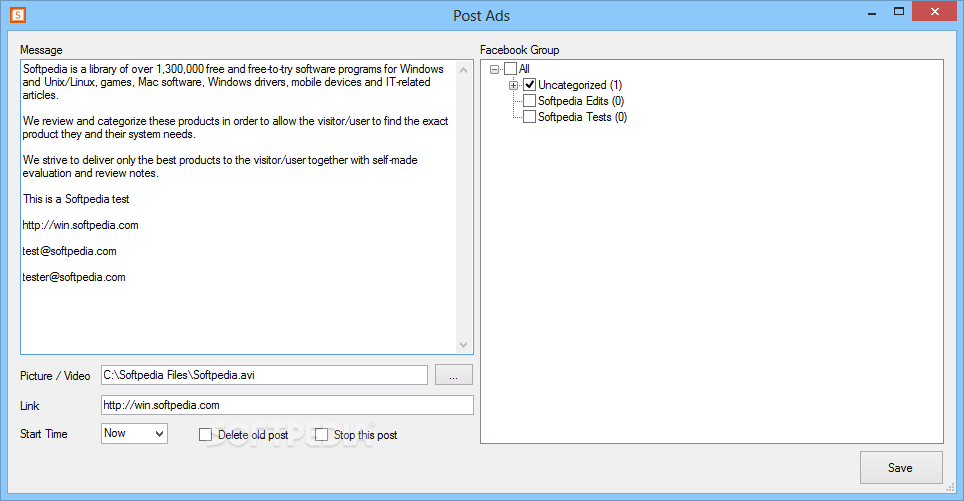Select the All tree label
Screen dimensions: 964x501
coord(524,69)
